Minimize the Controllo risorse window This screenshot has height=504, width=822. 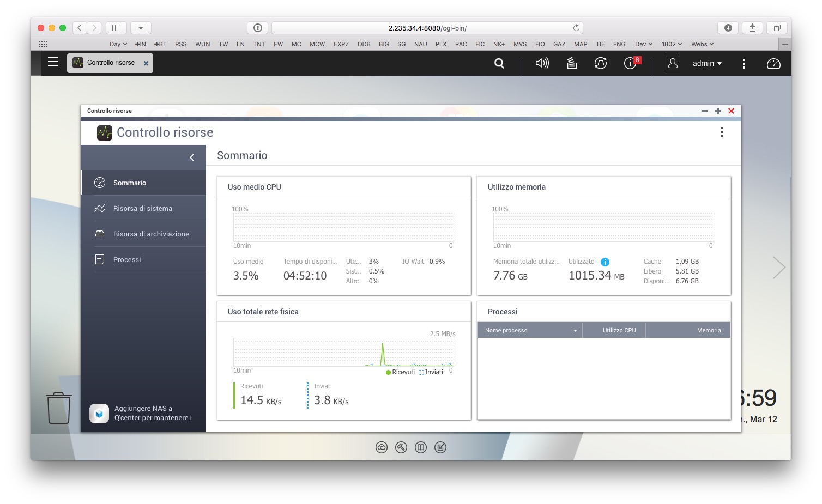tap(705, 111)
